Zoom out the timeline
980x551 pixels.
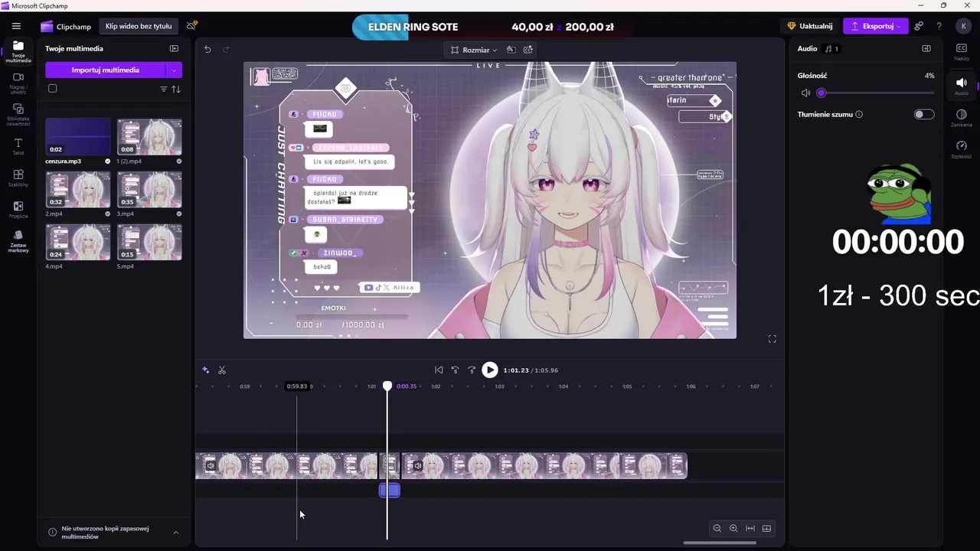(717, 528)
